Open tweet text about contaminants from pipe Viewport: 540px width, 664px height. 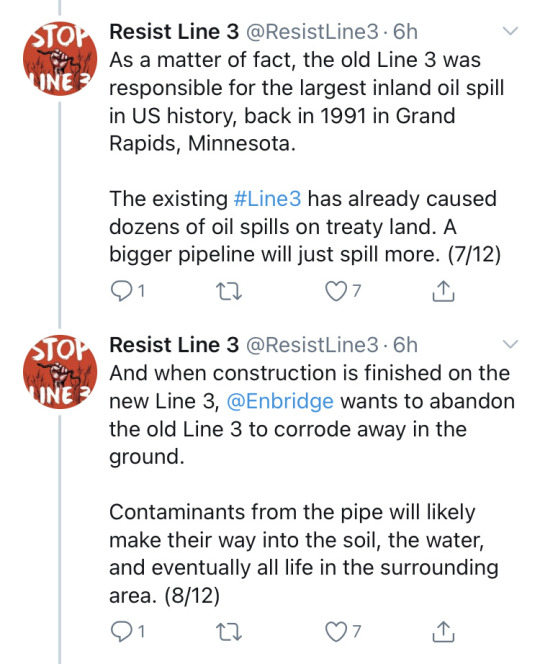click(x=304, y=553)
